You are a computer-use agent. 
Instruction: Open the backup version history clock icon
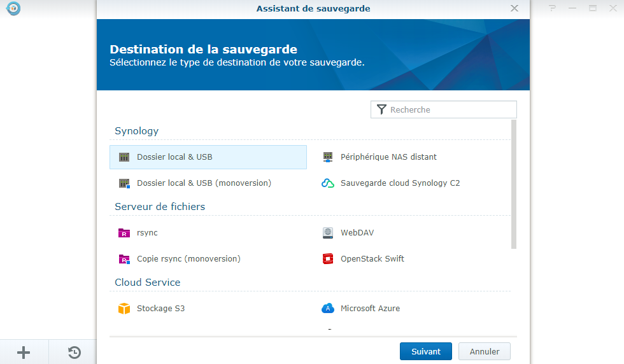[x=74, y=352]
